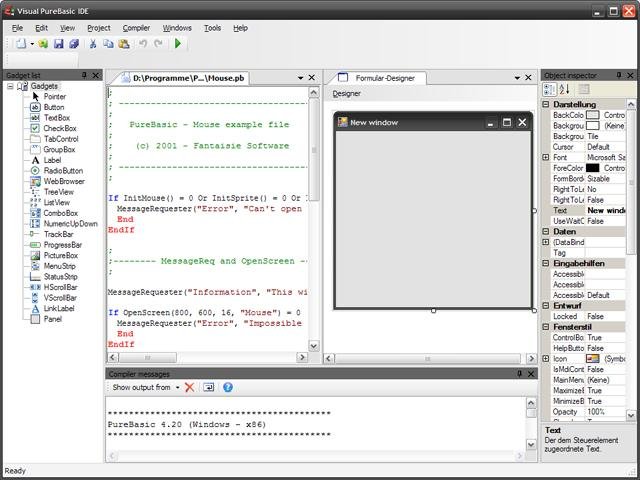This screenshot has width=640, height=480.
Task: Click the Copy toolbar icon
Action: point(108,43)
